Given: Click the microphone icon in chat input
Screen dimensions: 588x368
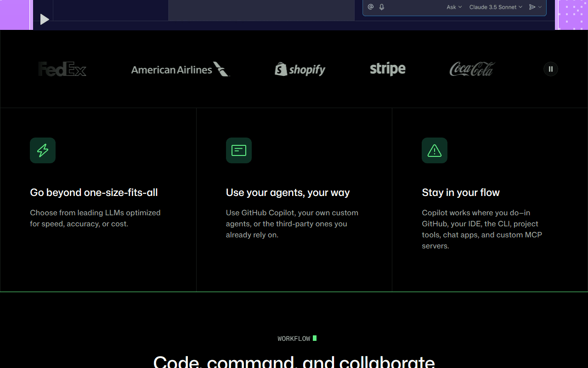Looking at the screenshot, I should [382, 7].
